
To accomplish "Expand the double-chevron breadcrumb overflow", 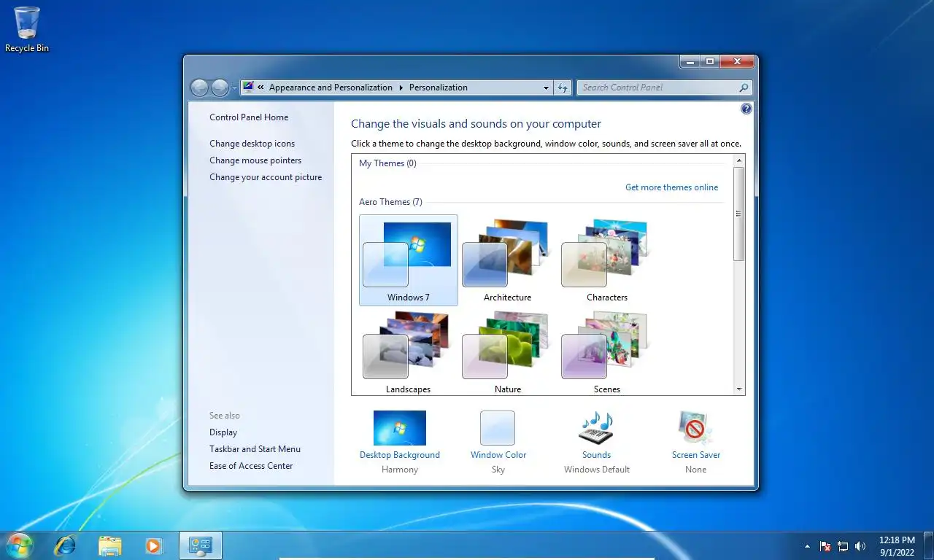I will click(260, 87).
